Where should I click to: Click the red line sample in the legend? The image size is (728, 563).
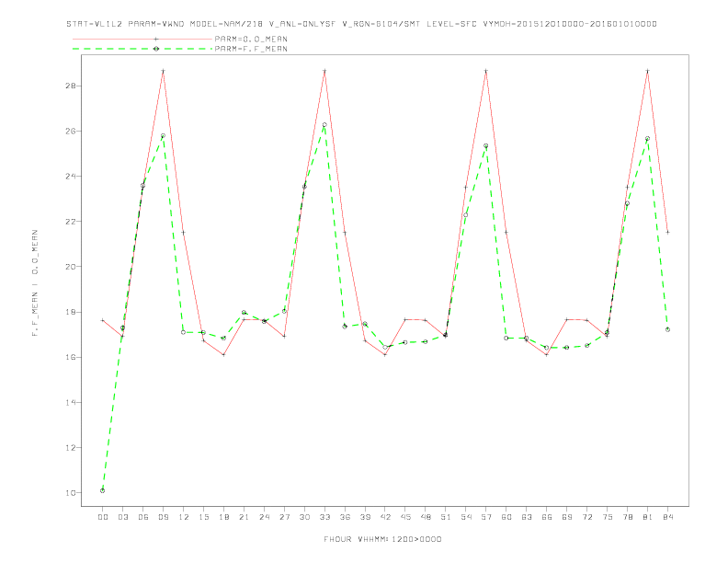pyautogui.click(x=142, y=39)
